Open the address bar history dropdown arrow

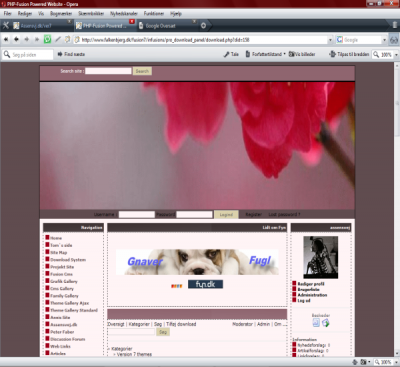point(330,40)
